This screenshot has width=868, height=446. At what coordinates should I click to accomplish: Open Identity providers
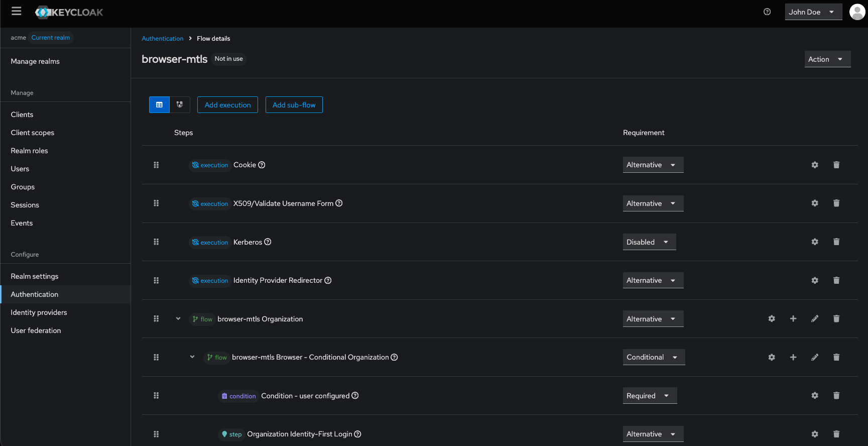[39, 312]
